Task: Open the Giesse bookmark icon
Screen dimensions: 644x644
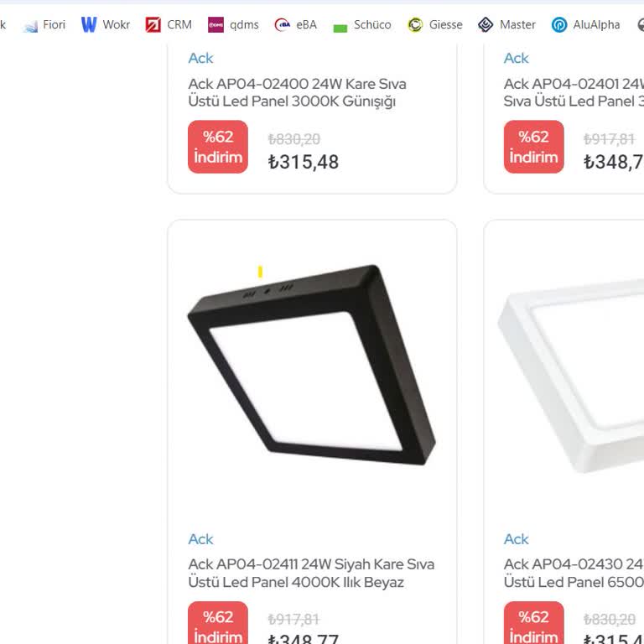Action: [415, 25]
